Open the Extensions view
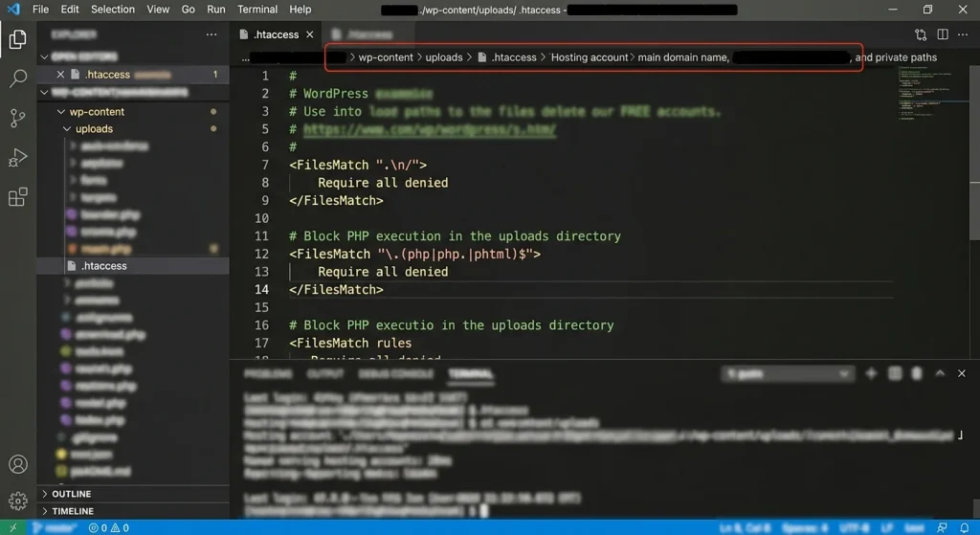Viewport: 980px width, 535px height. [x=17, y=197]
